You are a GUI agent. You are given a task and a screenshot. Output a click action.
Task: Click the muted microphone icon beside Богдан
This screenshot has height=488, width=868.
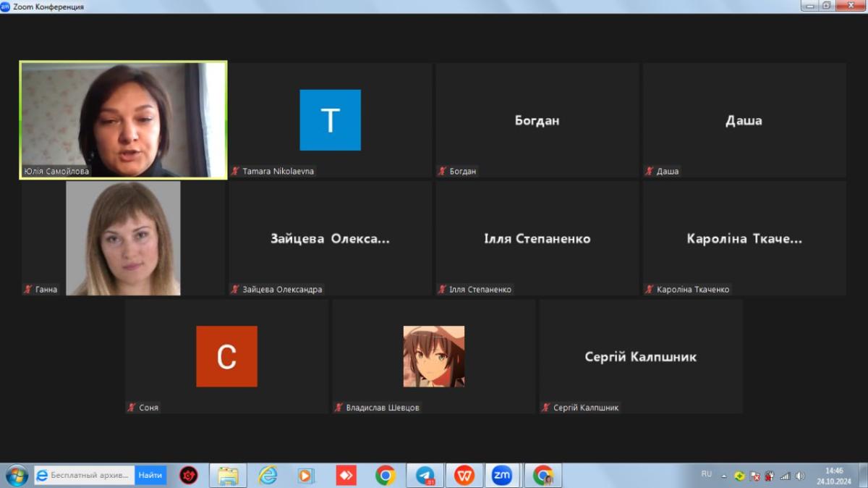[x=442, y=172]
